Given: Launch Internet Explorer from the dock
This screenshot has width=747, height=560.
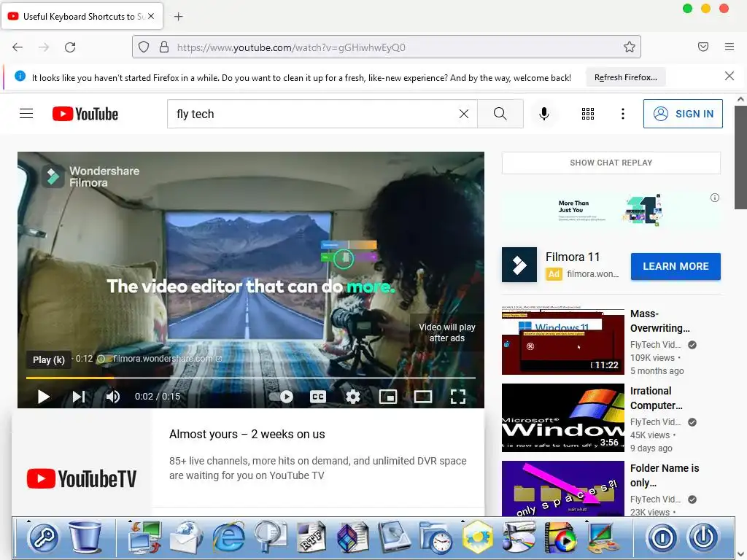Looking at the screenshot, I should (228, 537).
